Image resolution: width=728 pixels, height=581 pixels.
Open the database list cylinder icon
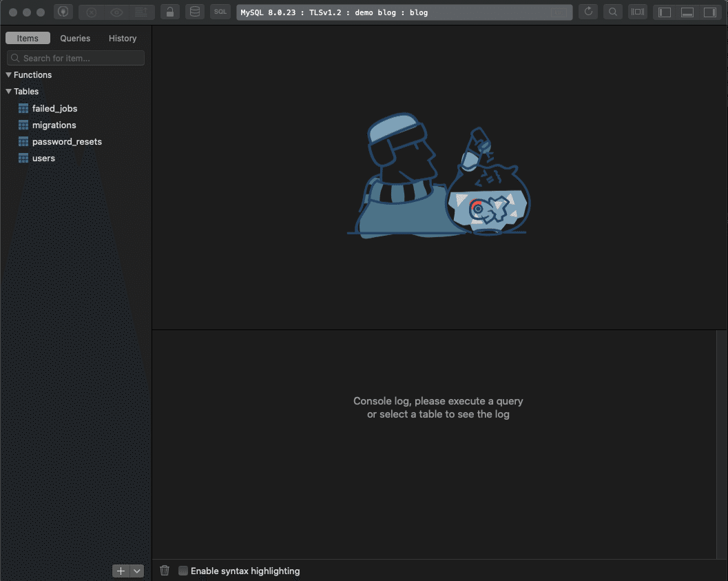click(x=195, y=12)
